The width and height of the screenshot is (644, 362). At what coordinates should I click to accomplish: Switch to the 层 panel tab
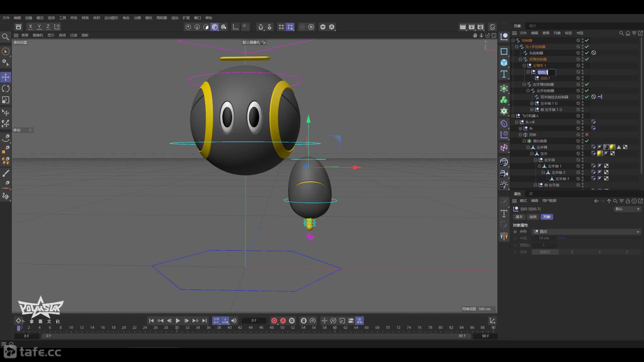click(531, 194)
